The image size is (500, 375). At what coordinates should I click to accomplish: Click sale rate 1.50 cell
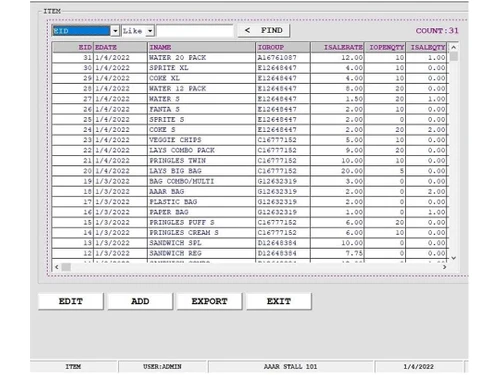(x=337, y=99)
